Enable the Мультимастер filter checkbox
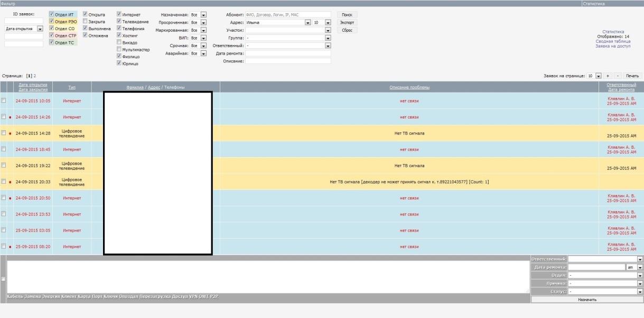Image resolution: width=644 pixels, height=318 pixels. (x=119, y=49)
